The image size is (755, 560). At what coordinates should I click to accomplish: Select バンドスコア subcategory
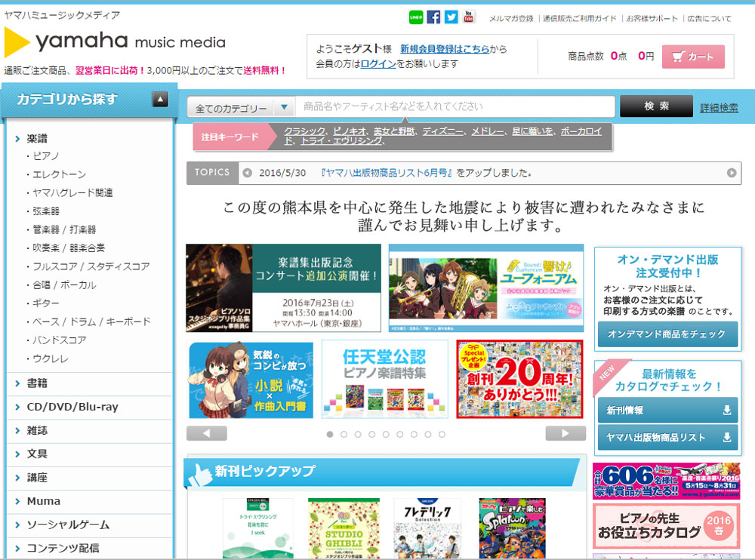tap(59, 340)
